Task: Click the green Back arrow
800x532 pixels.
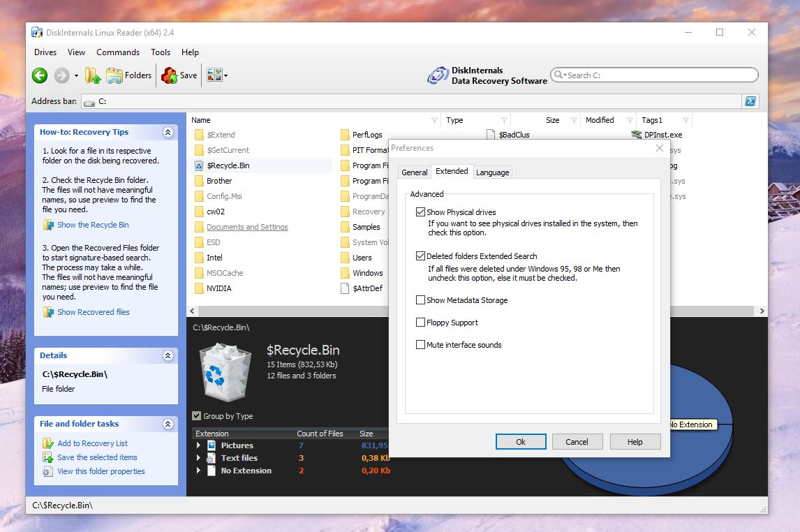Action: 40,75
